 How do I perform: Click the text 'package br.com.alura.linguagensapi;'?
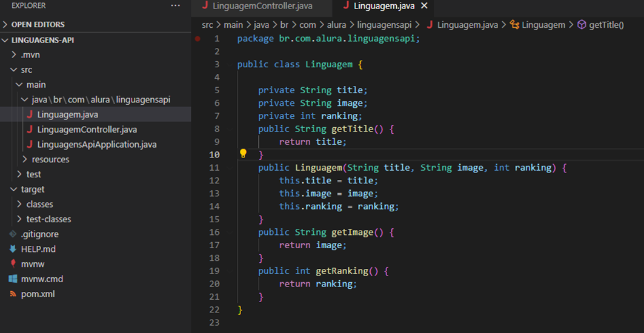[330, 39]
